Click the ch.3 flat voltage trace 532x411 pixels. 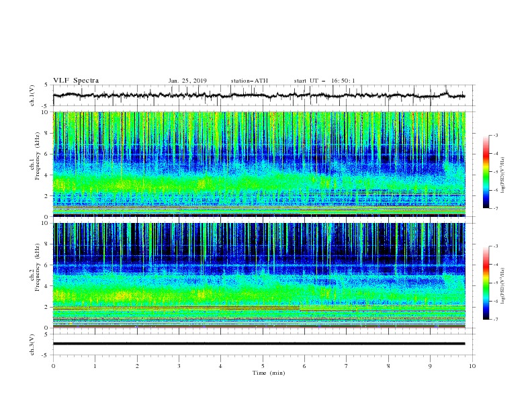pos(259,344)
